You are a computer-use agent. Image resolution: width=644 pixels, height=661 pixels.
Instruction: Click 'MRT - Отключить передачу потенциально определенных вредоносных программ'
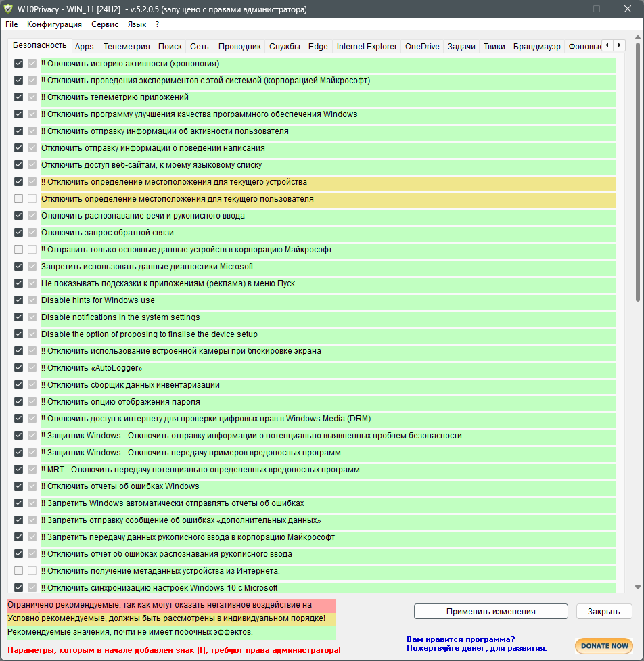point(201,469)
